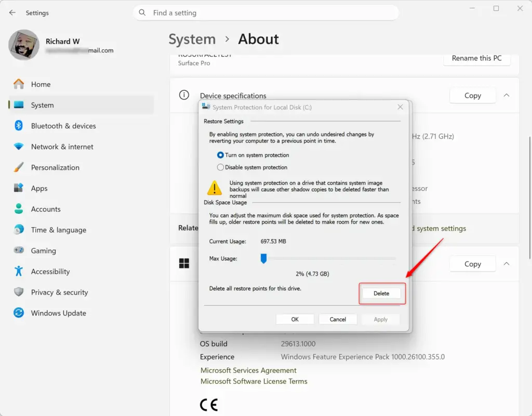Click the Windows Feature Experience Pack text
The height and width of the screenshot is (416, 532).
coord(363,357)
